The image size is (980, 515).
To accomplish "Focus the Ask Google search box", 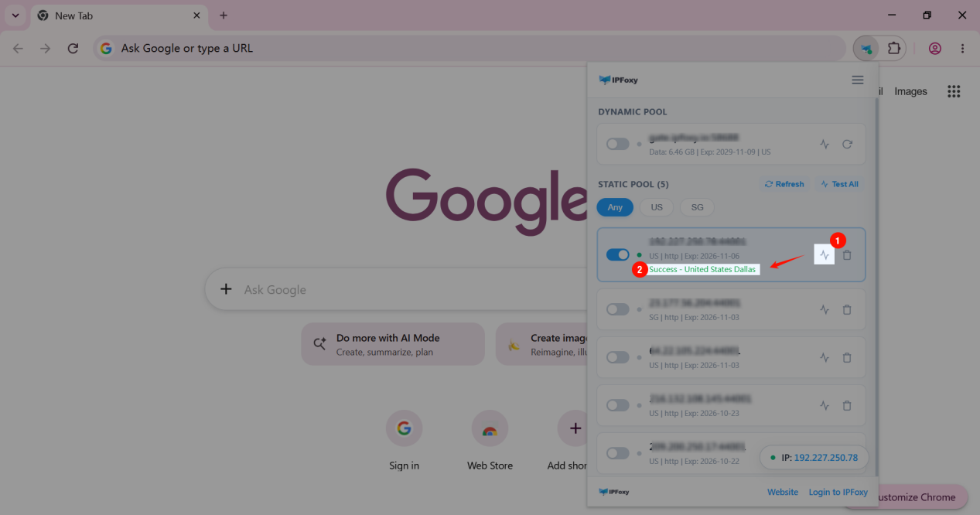I will 396,289.
